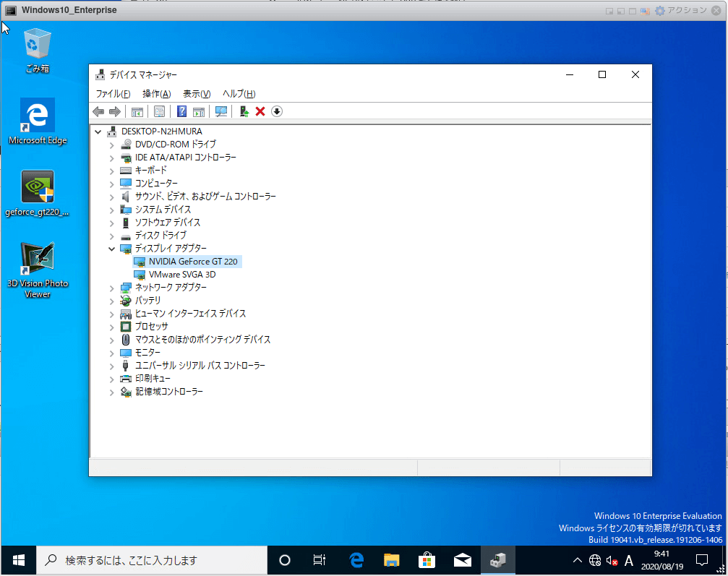728x576 pixels.
Task: Maximize the デバイス マネージャー window
Action: (x=602, y=74)
